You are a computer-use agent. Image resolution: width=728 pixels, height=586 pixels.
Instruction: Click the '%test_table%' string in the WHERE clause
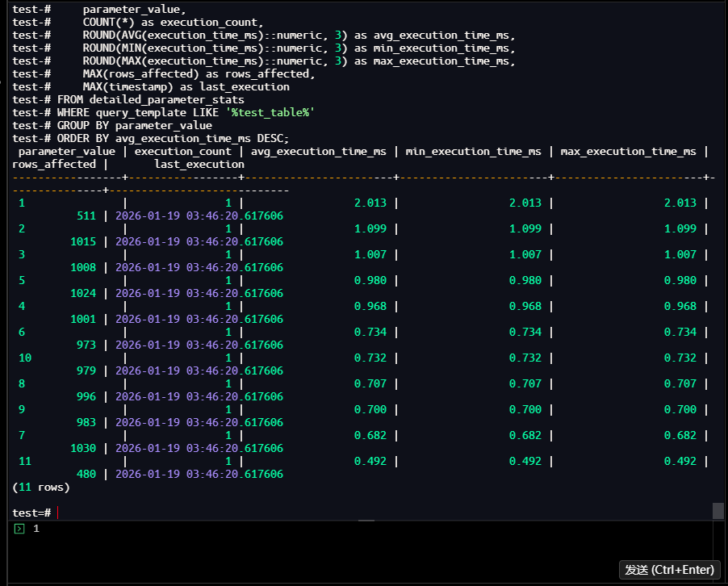[x=270, y=113]
